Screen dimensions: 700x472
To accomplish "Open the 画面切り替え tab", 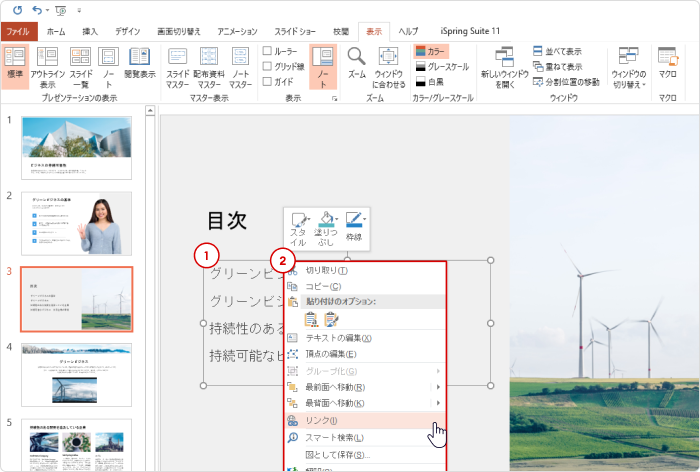I will point(179,32).
